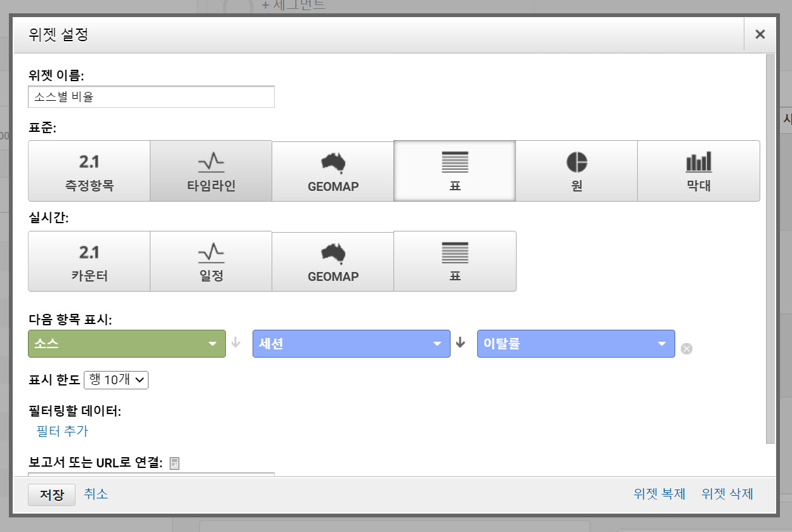Select realtime 카운터 widget type
The width and height of the screenshot is (792, 532).
point(89,261)
